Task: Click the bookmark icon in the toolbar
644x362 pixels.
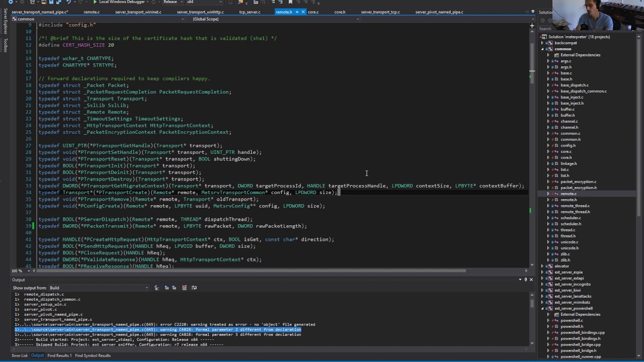Action: coord(290,2)
